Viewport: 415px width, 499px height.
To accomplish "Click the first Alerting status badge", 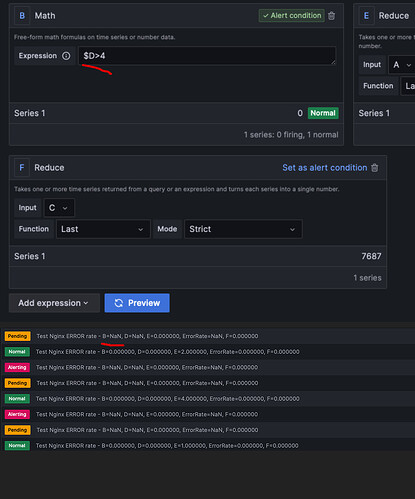I will tap(17, 367).
